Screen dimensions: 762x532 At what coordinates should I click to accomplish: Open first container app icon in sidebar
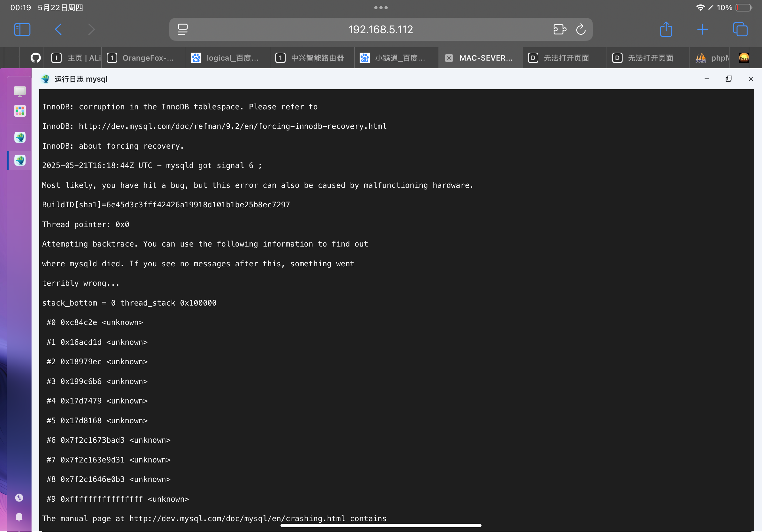(x=20, y=137)
